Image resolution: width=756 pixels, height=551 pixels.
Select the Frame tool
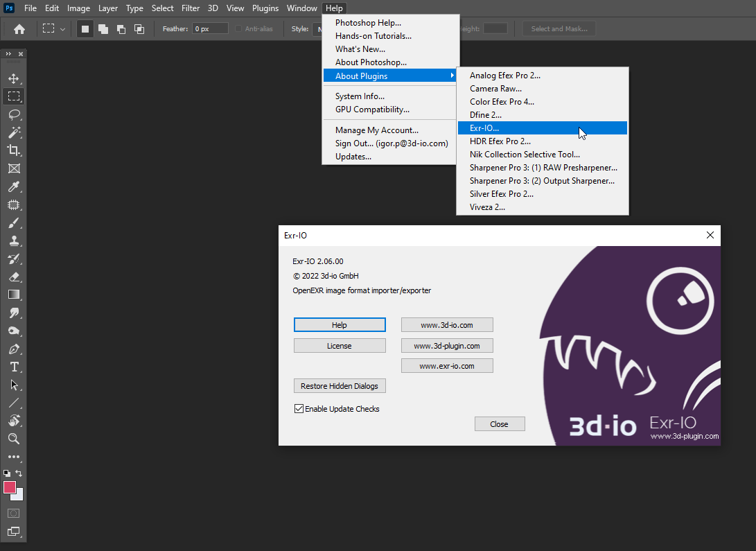pyautogui.click(x=13, y=168)
